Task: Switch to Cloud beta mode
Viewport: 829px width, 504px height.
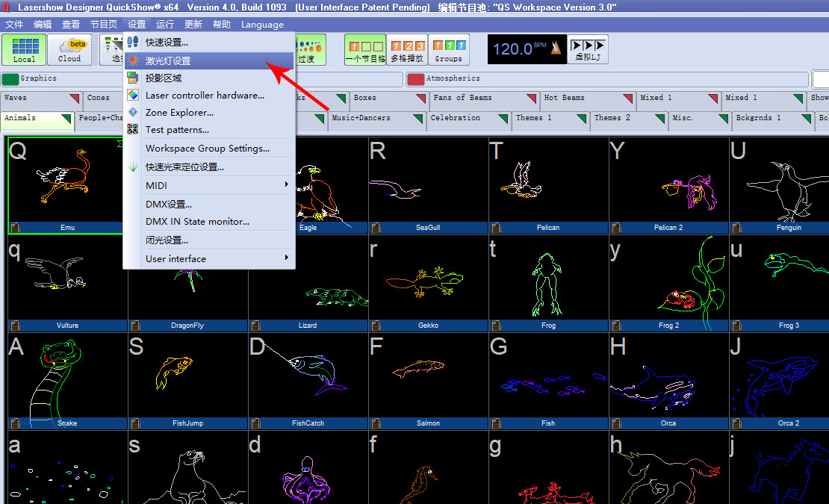Action: pos(69,49)
